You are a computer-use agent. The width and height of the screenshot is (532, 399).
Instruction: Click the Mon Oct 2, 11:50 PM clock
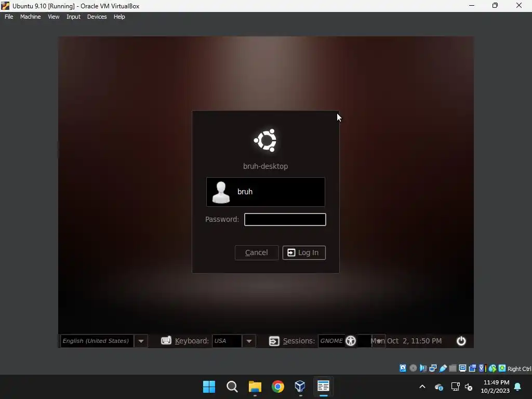406,341
